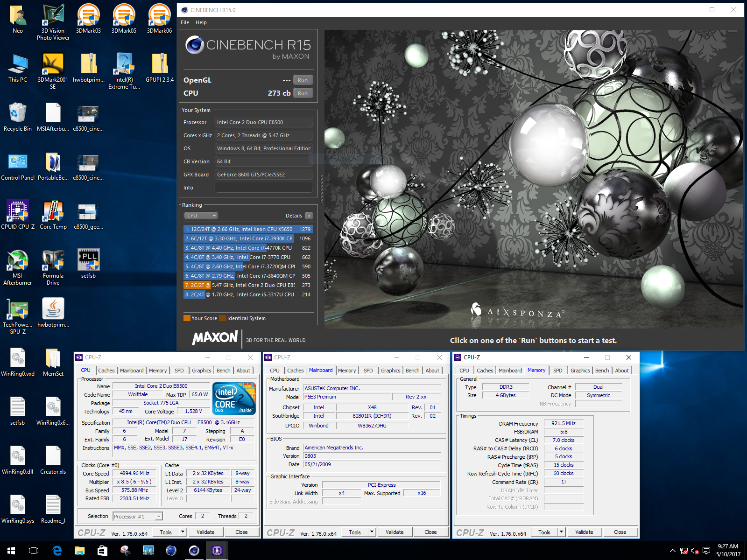The image size is (747, 560).
Task: Open the Readme_J text file icon
Action: [53, 509]
